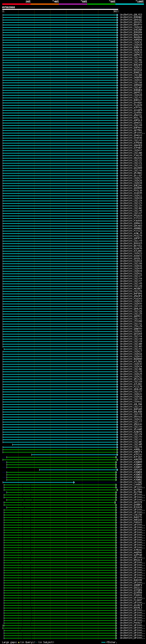Click the cyan alignment bar for UniRef100_A7PC00
Viewport: 146px width, 644px height.
[x=75, y=454]
